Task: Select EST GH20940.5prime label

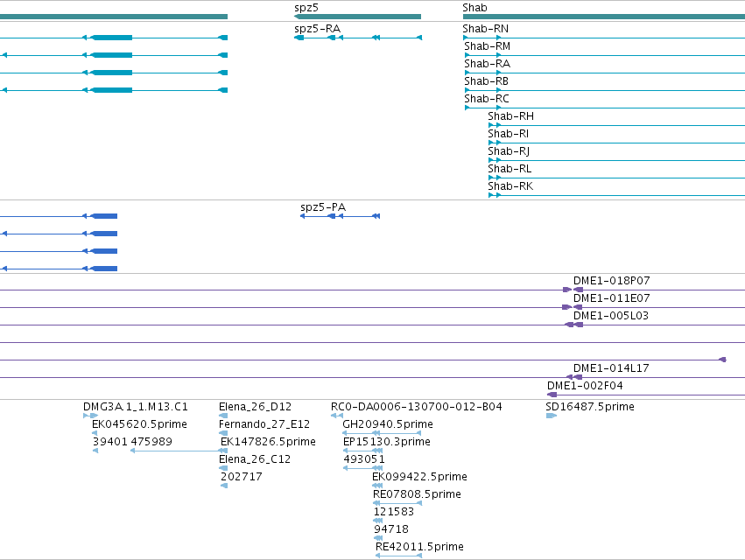Action: point(388,424)
